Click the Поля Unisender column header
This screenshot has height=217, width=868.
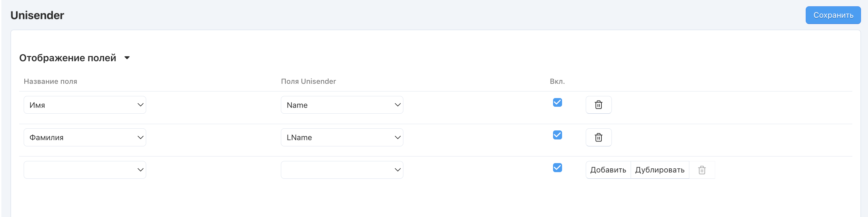[308, 81]
